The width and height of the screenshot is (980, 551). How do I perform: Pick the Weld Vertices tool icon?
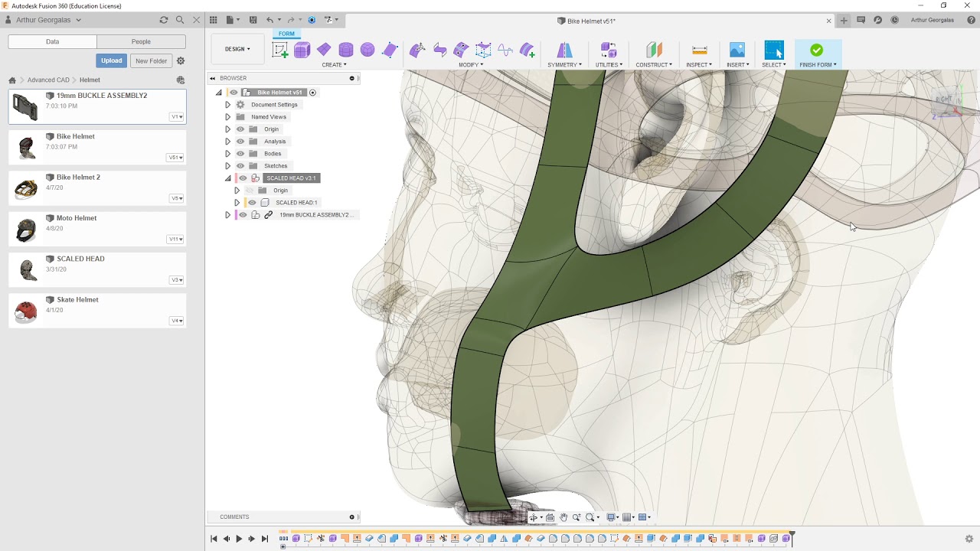[x=505, y=51]
